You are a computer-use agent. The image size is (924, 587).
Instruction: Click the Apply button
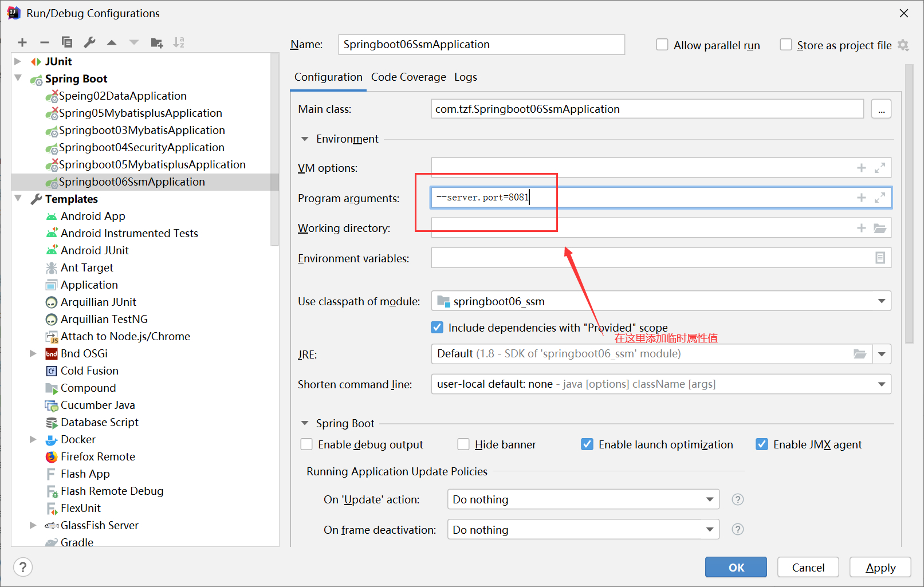coord(880,568)
